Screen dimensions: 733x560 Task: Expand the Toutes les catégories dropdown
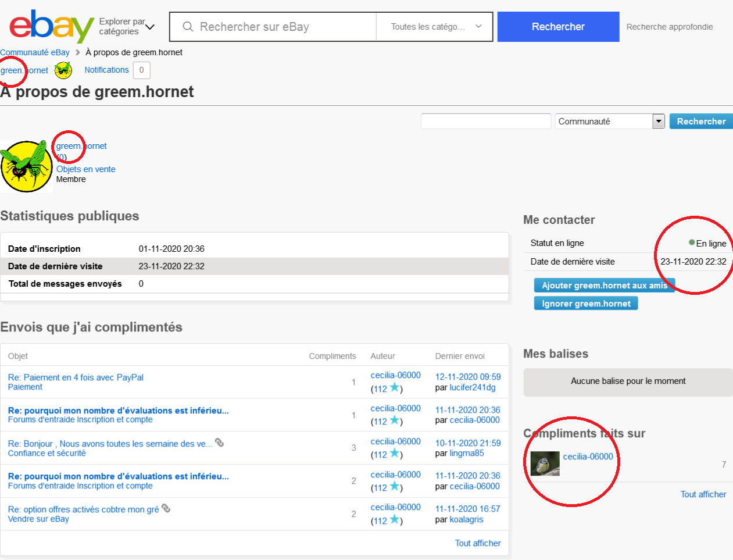[x=435, y=27]
